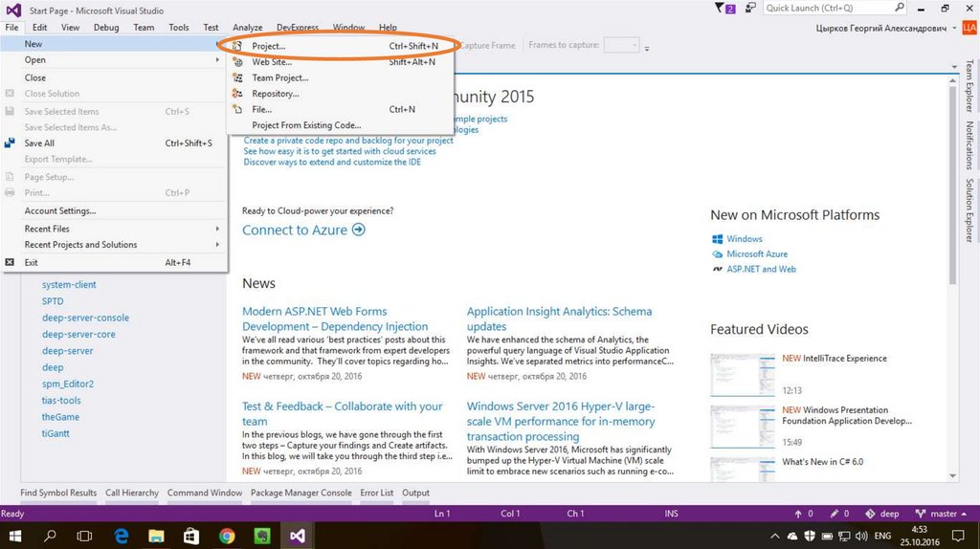The width and height of the screenshot is (980, 549).
Task: Select Web Site... in the New submenu
Action: point(272,62)
